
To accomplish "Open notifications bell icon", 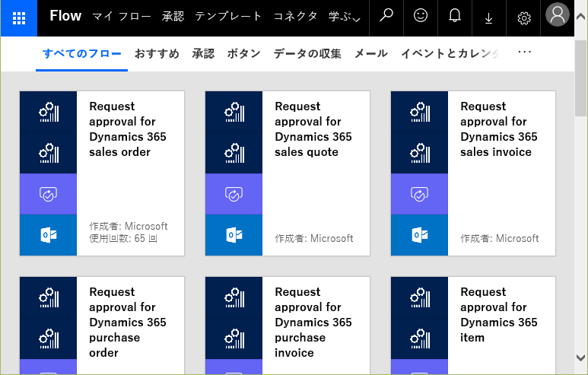I will pos(454,16).
